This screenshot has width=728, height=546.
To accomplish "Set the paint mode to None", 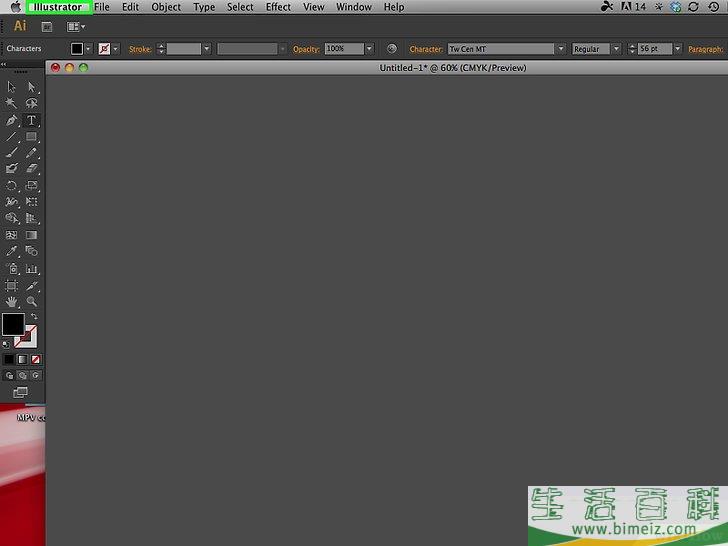I will click(x=35, y=359).
